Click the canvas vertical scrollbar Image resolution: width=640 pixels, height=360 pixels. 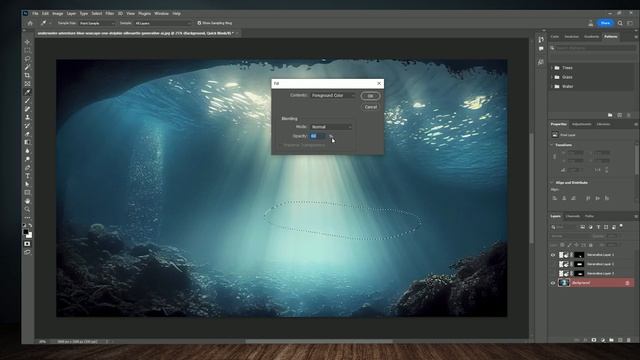[x=531, y=189]
